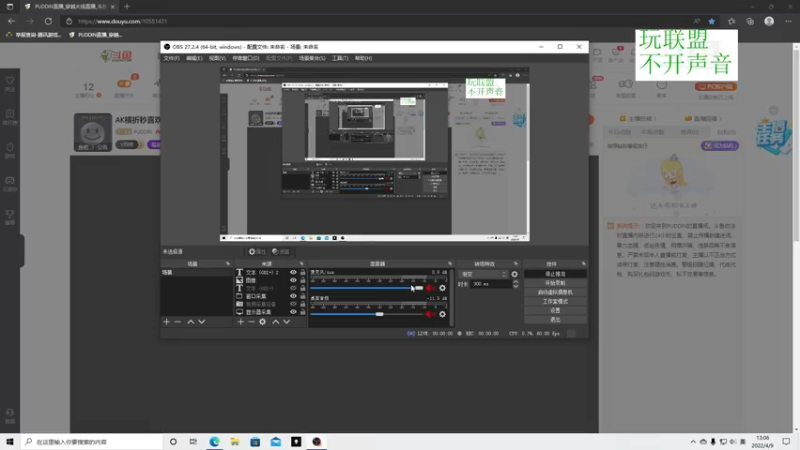Open OBS Tools menu

tap(340, 58)
